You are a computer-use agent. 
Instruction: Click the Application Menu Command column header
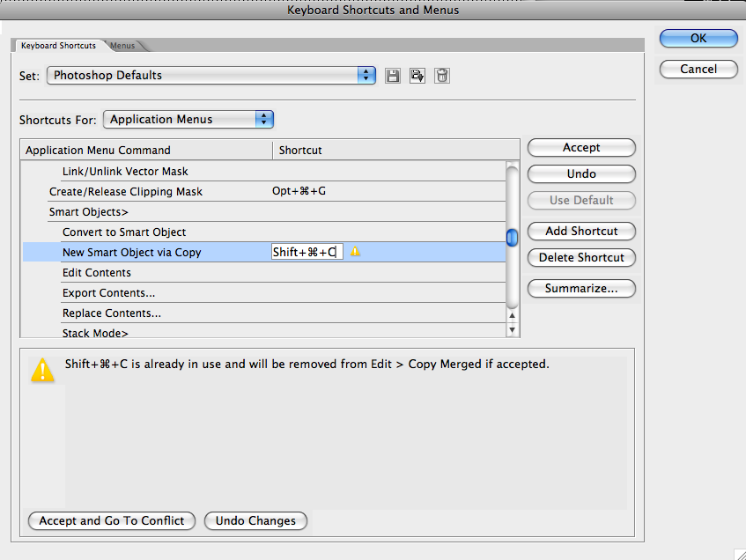(146, 150)
